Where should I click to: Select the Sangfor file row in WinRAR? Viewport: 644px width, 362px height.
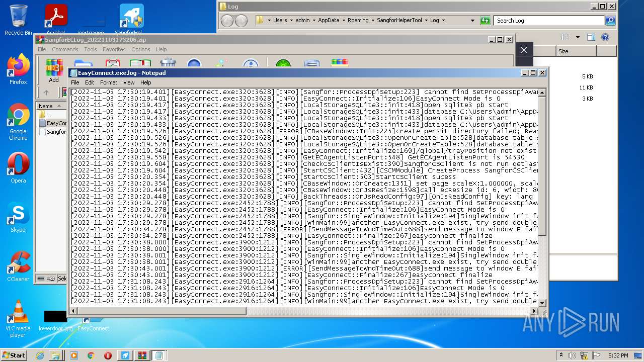point(52,132)
